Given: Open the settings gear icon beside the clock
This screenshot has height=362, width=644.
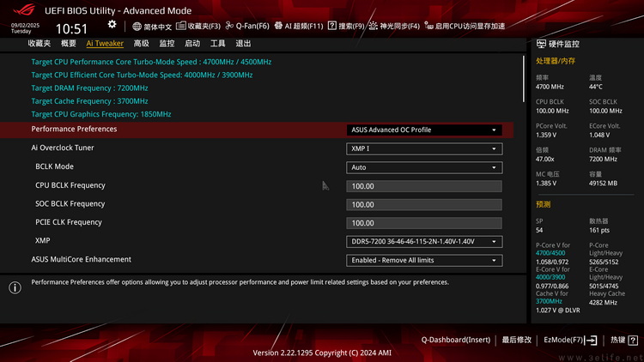Looking at the screenshot, I should coord(112,25).
